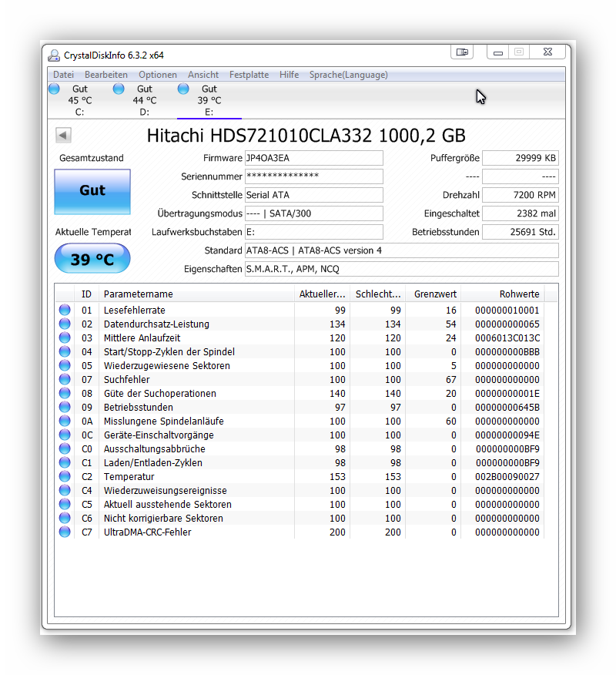The width and height of the screenshot is (616, 675).
Task: Click status orb for Ausschaltungsabbrüche row
Action: coord(65,448)
